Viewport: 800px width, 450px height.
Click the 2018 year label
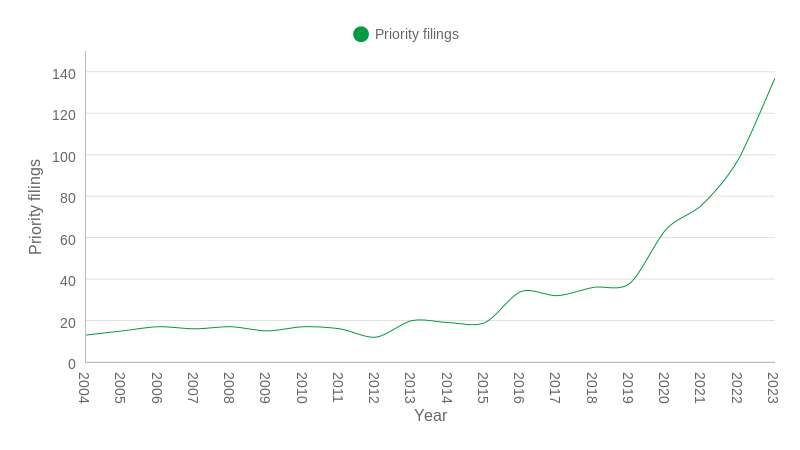tap(592, 387)
